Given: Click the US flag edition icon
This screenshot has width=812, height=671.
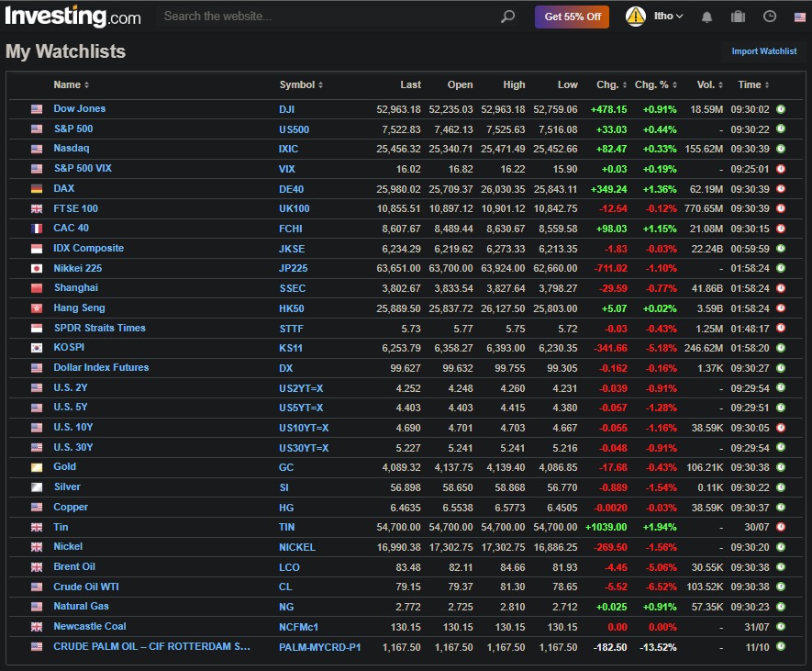Looking at the screenshot, I should [799, 17].
